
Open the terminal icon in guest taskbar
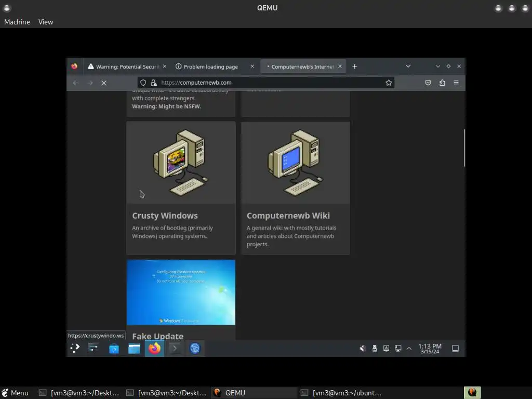point(175,349)
